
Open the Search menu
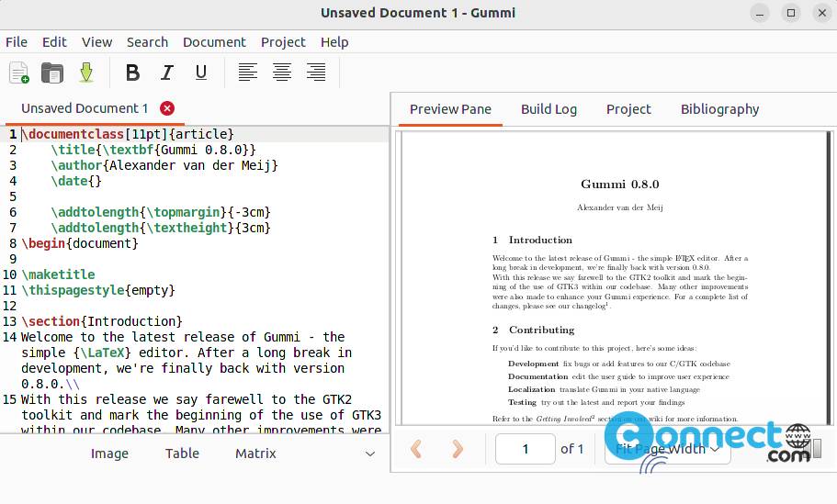147,42
